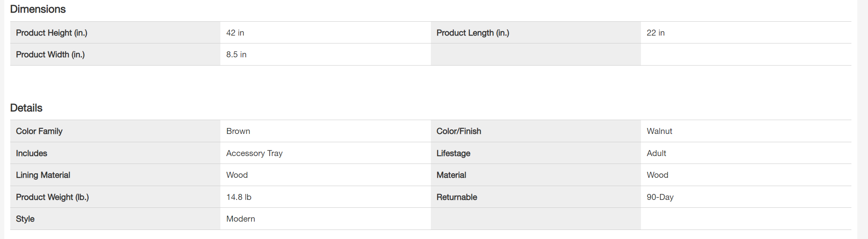Click the 90-Day returnable value

[660, 197]
